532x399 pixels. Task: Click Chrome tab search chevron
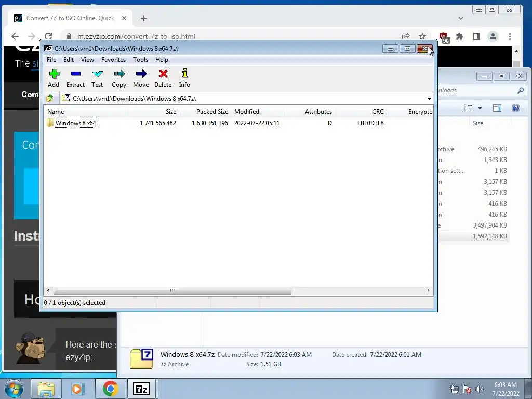click(461, 18)
